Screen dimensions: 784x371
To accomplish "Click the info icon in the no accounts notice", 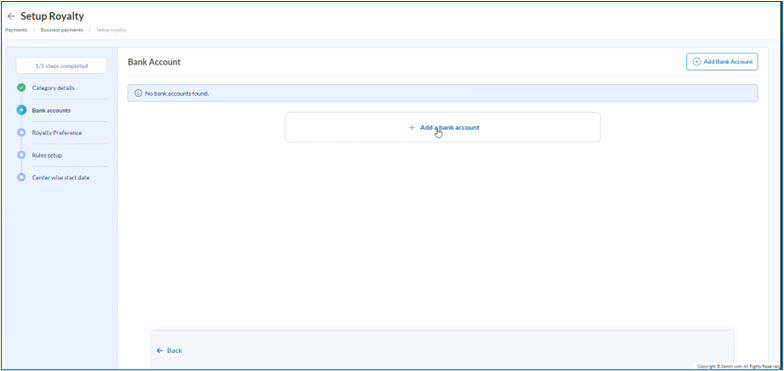I will (x=138, y=94).
